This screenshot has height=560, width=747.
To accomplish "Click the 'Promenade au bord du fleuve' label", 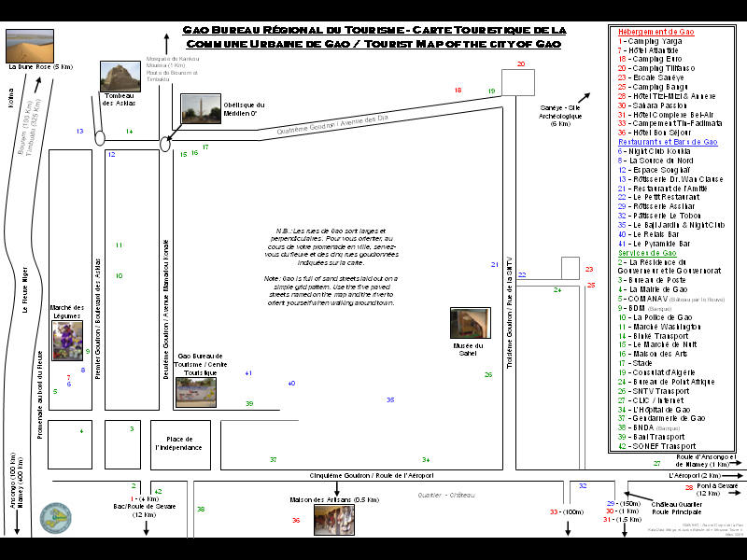I will tap(40, 395).
